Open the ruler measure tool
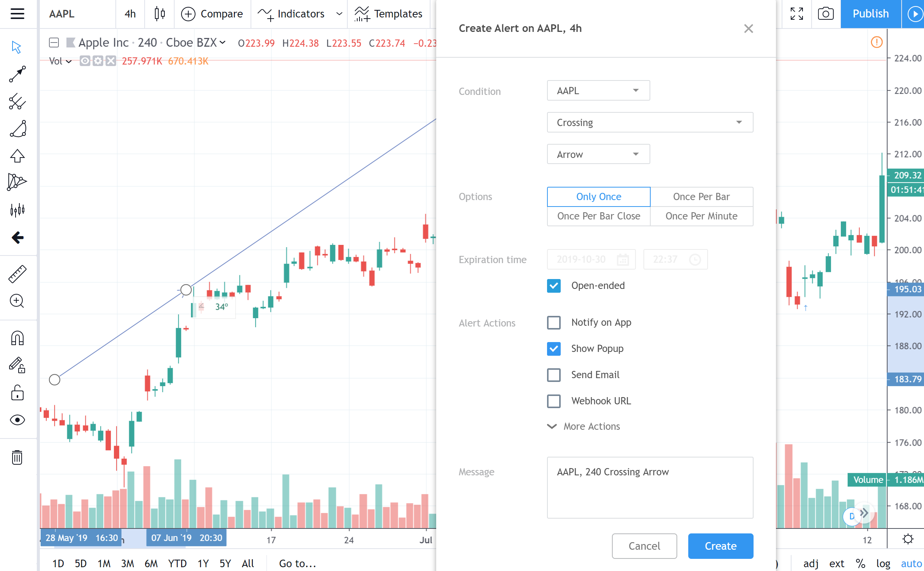Viewport: 924px width, 571px height. [17, 274]
